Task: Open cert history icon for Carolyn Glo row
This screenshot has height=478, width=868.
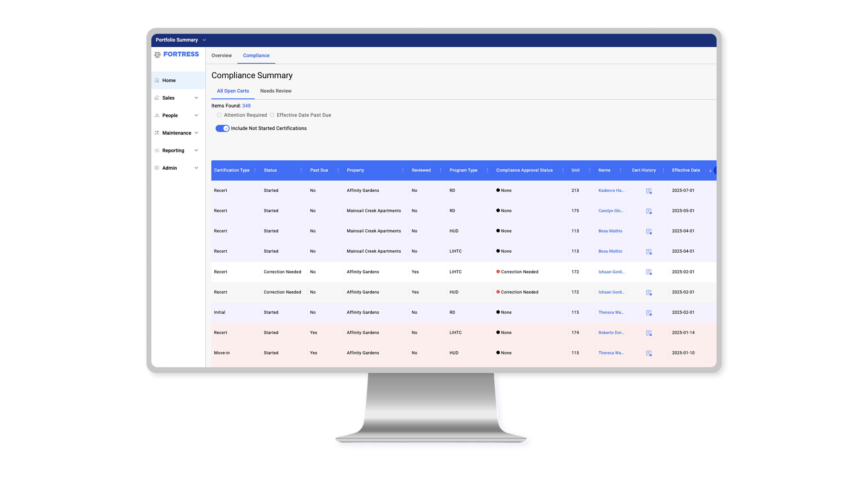Action: coord(649,211)
